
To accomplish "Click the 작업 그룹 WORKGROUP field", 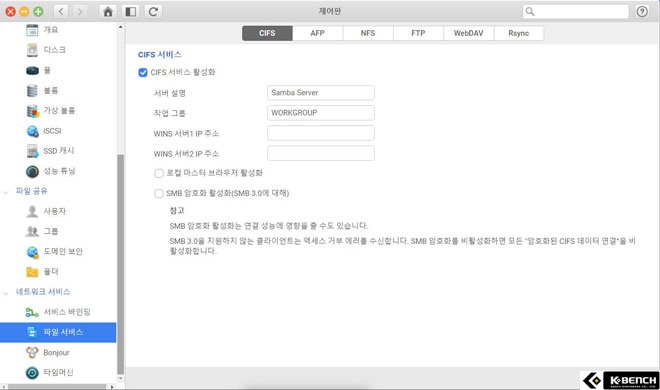I will [321, 113].
